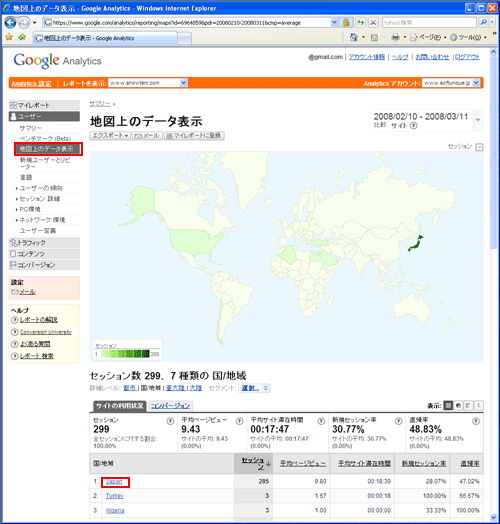Expand the date range selector arrow

pos(478,120)
